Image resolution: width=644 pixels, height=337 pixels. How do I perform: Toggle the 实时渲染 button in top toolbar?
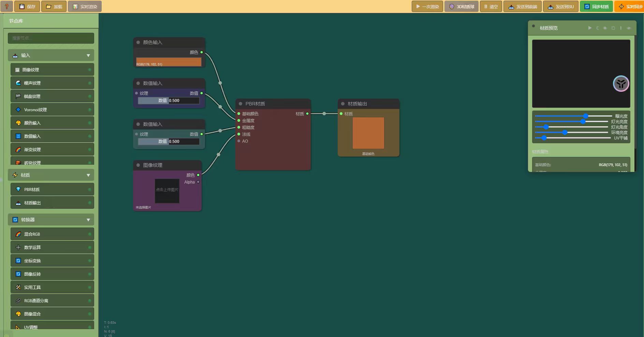tap(85, 6)
